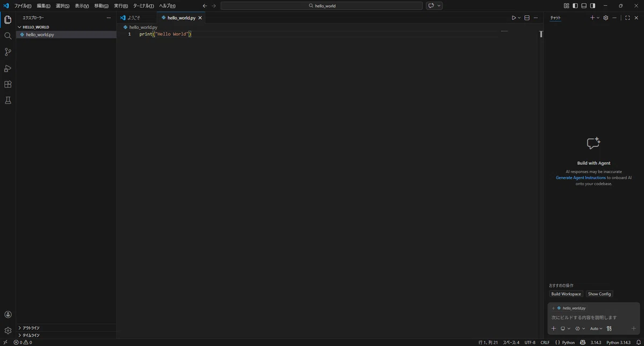Open the Testing flask view
This screenshot has height=346, width=644.
point(8,100)
